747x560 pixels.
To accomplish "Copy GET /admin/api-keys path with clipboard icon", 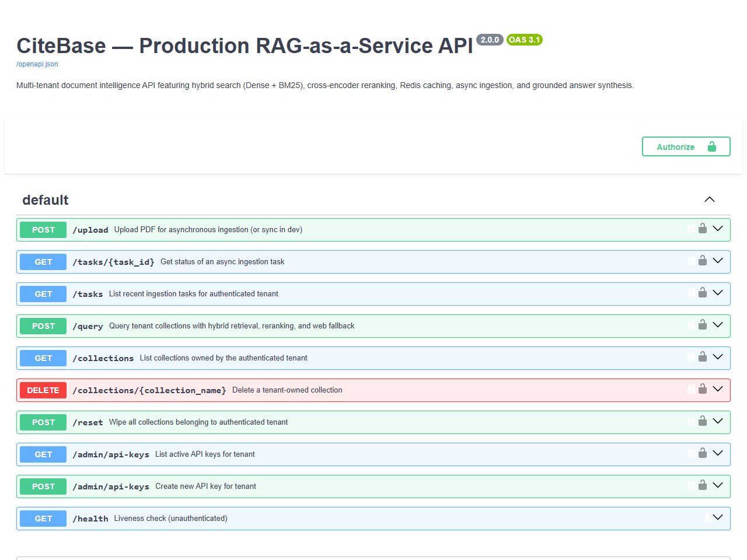I will click(x=691, y=454).
